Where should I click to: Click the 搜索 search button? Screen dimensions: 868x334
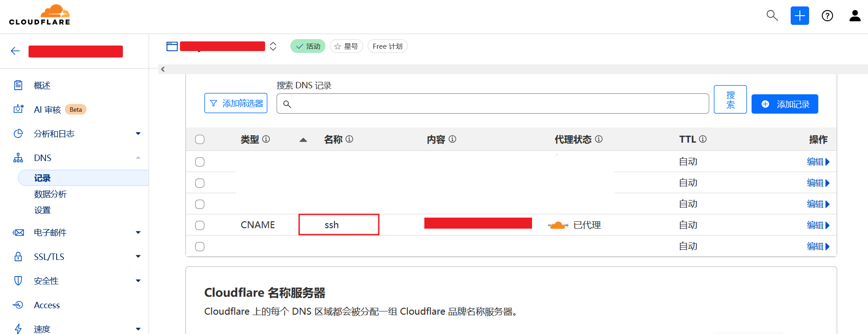pos(730,99)
